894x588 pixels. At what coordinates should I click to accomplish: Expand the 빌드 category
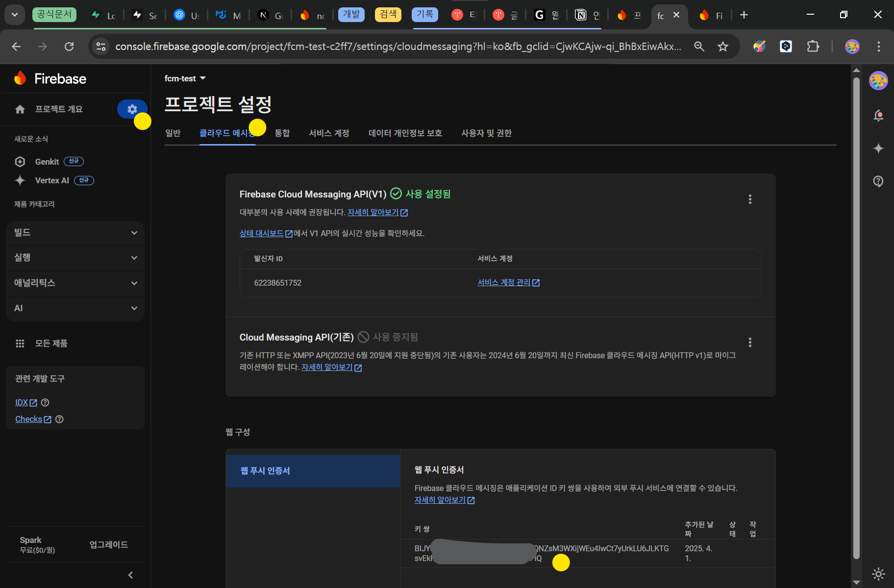(x=75, y=233)
